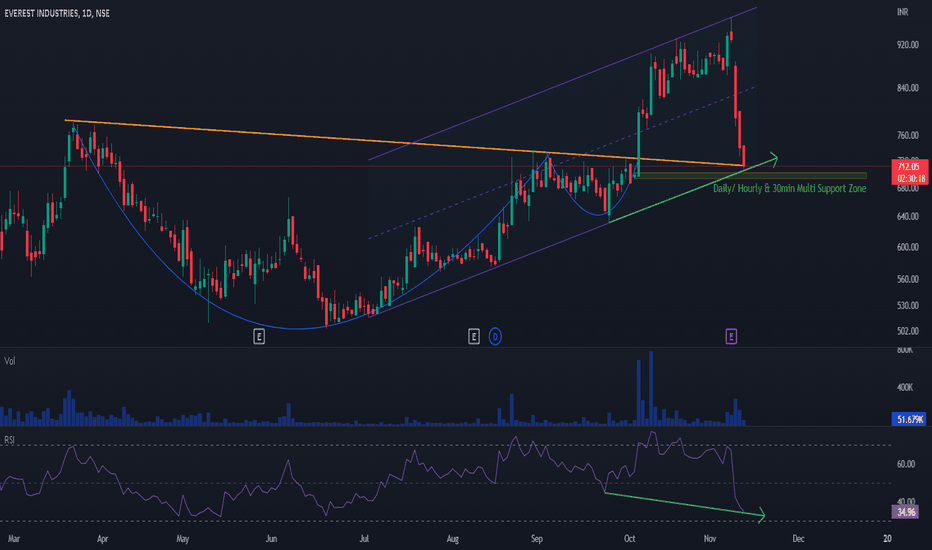Click the May label on time axis
Viewport: 932px width, 550px height.
[182, 539]
